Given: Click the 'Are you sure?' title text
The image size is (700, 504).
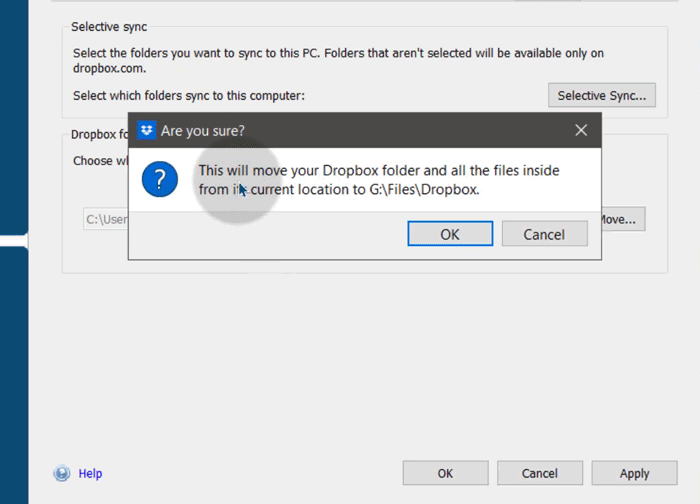Looking at the screenshot, I should (203, 131).
